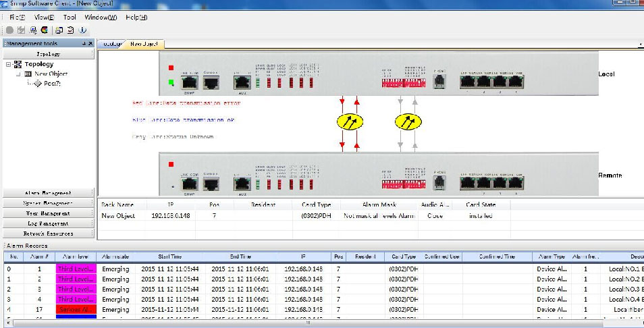Sort by the Start Time column header
The height and width of the screenshot is (328, 644).
(170, 256)
